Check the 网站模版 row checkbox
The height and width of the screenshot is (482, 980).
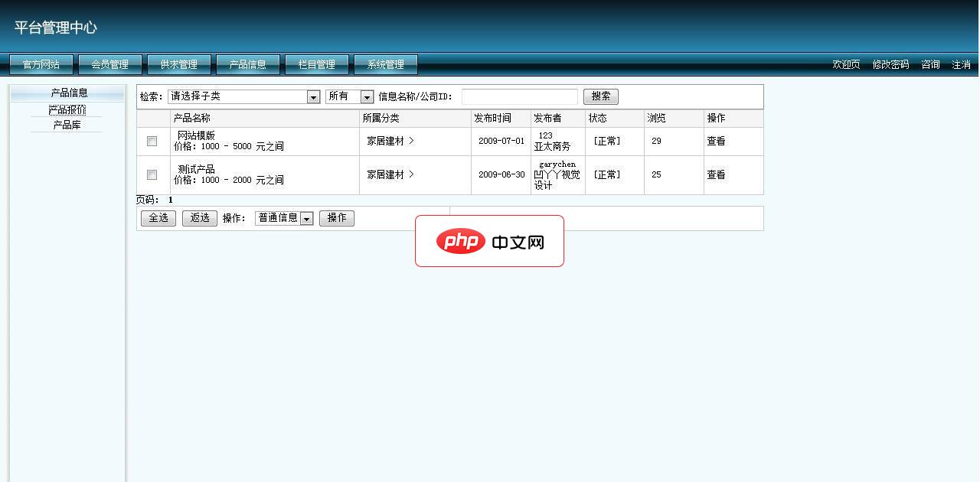[x=152, y=141]
